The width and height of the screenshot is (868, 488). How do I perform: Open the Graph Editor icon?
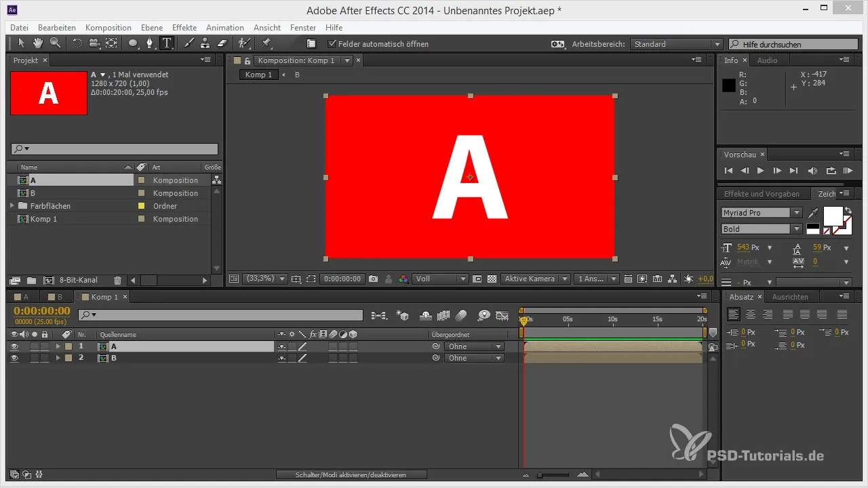pyautogui.click(x=502, y=315)
